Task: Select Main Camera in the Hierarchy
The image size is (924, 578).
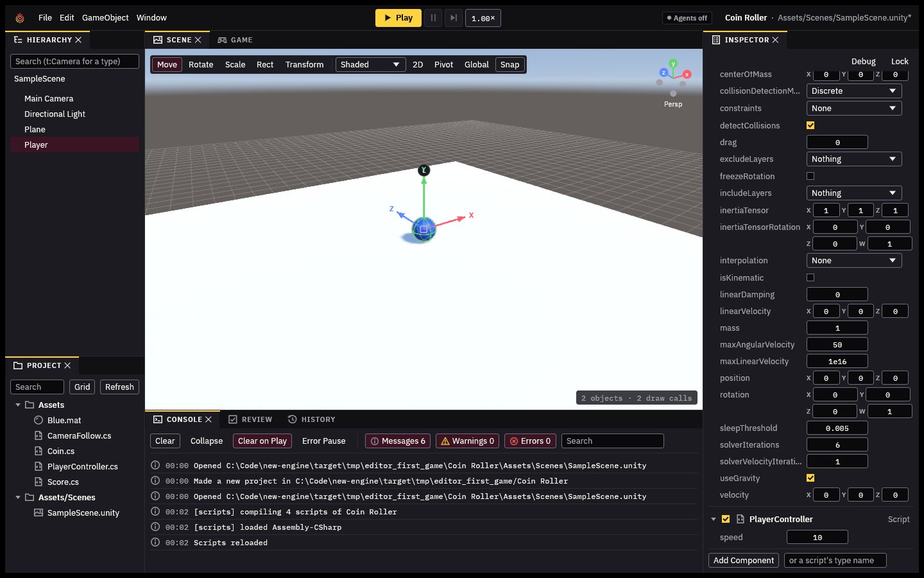Action: click(74, 99)
